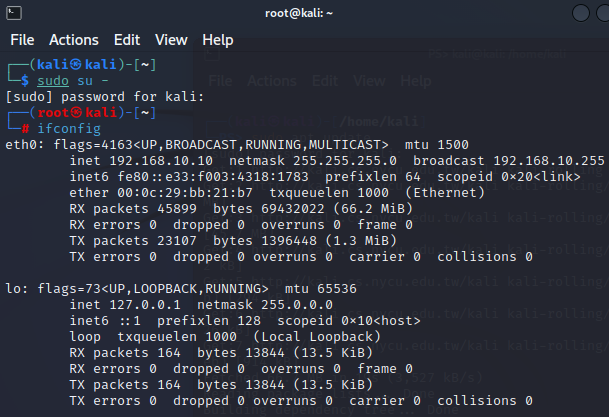Click the 'ifconfig' command text

point(69,129)
